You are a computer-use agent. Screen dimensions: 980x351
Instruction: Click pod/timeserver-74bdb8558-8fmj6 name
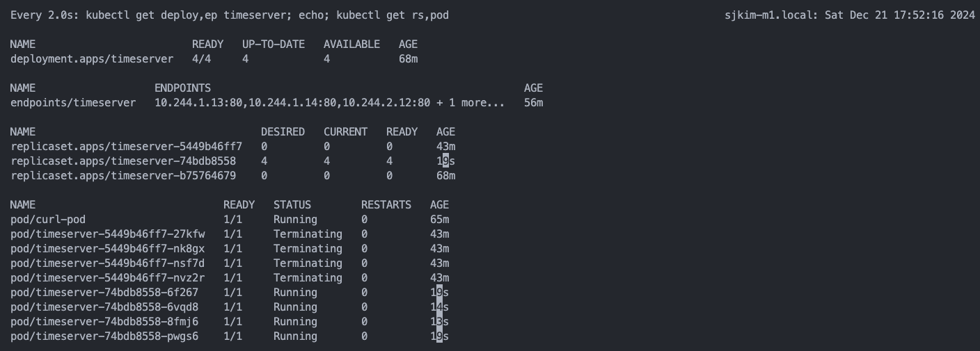pyautogui.click(x=104, y=322)
